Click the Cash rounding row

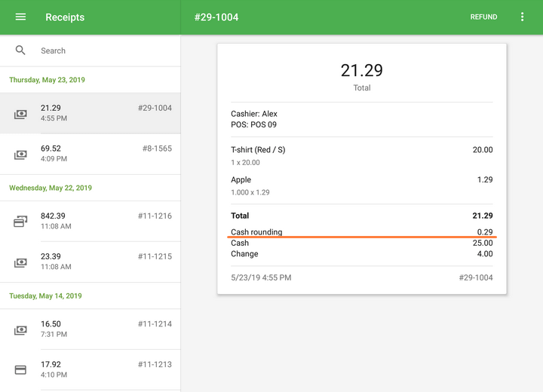(256, 232)
